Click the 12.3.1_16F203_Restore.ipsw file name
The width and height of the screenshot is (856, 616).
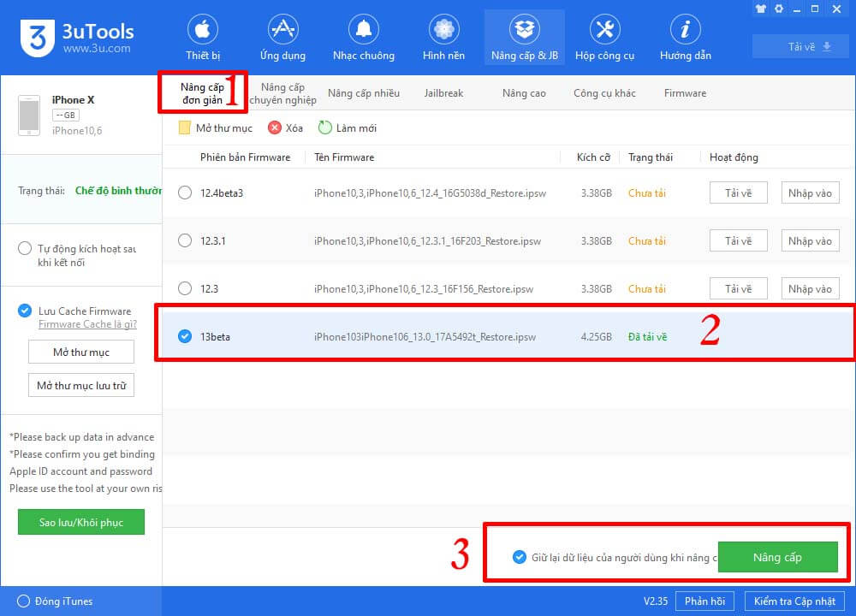[427, 241]
